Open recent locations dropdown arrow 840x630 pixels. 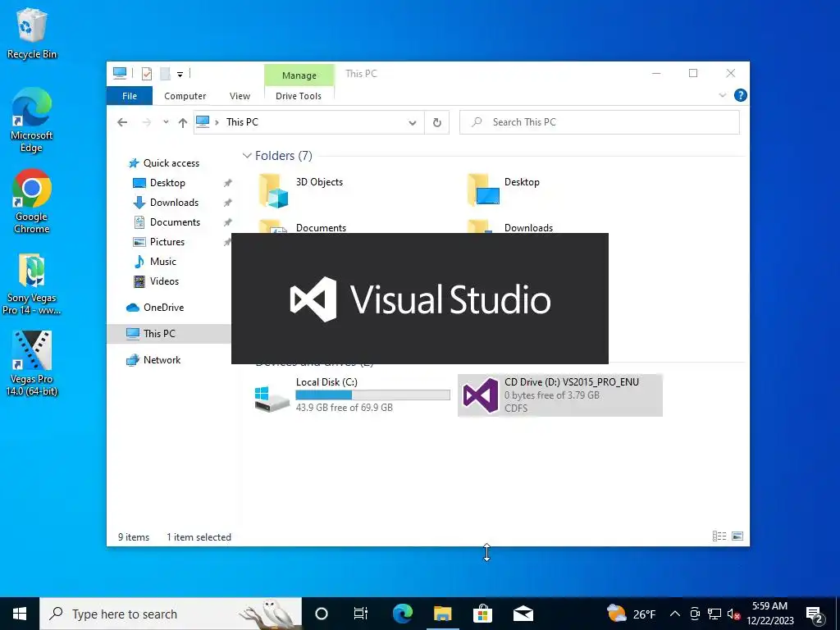166,122
